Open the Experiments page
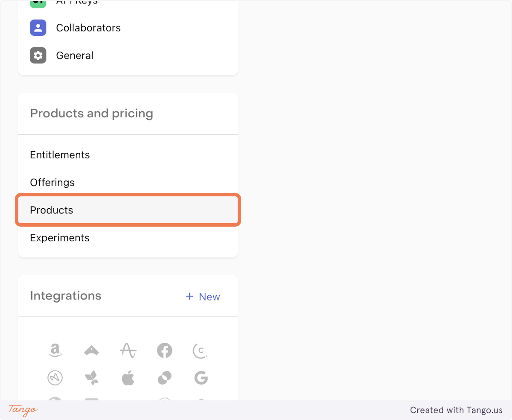 pos(60,238)
